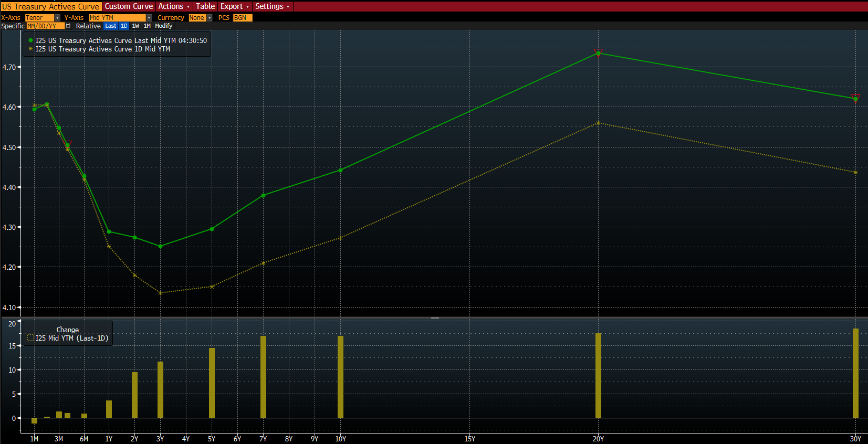Viewport: 868px width, 444px height.
Task: Select the green data point at 3Y
Action: coord(160,246)
